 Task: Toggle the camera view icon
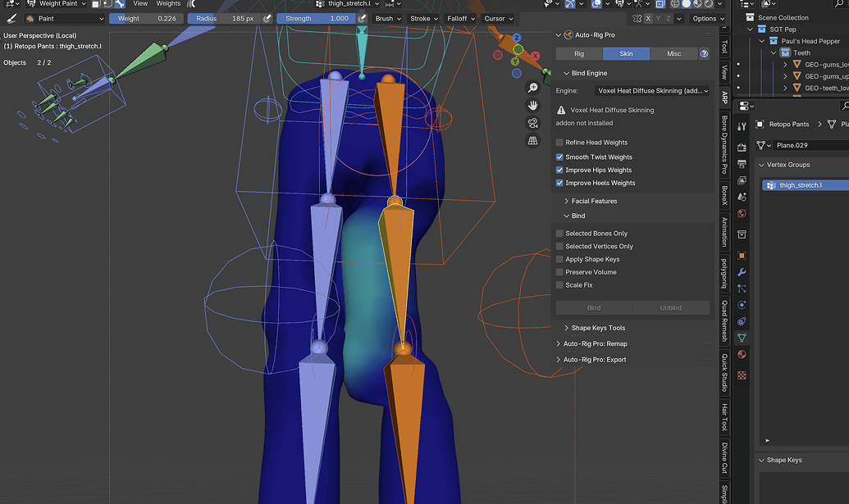click(x=533, y=123)
